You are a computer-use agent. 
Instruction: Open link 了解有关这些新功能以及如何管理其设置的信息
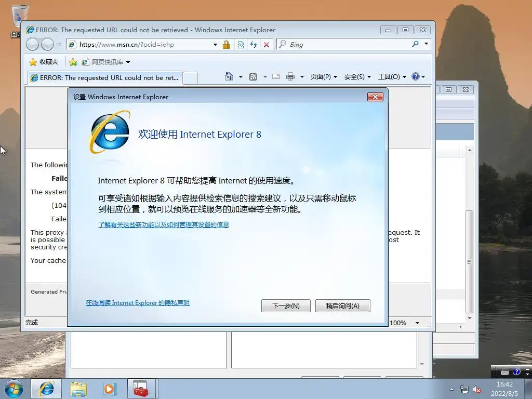[164, 224]
